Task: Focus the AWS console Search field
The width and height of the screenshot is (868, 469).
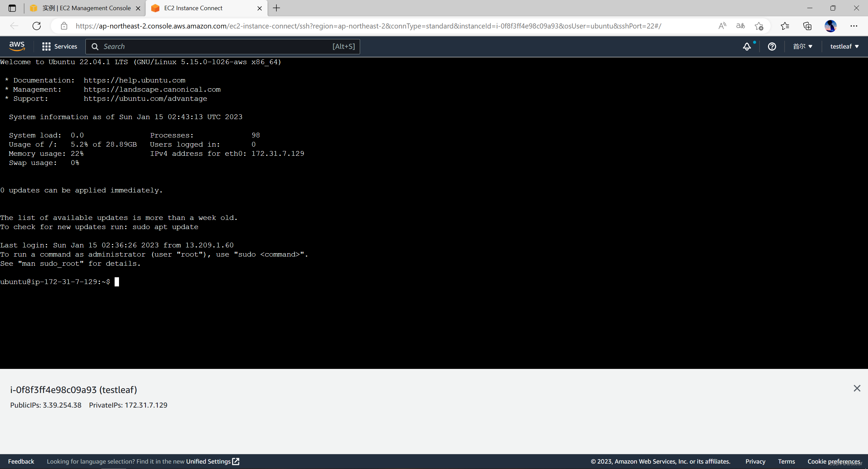Action: [223, 46]
